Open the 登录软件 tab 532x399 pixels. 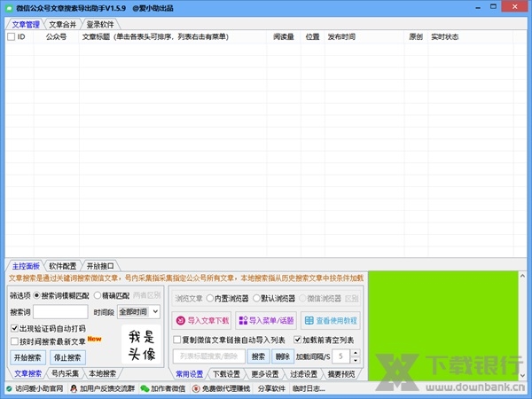coord(99,25)
